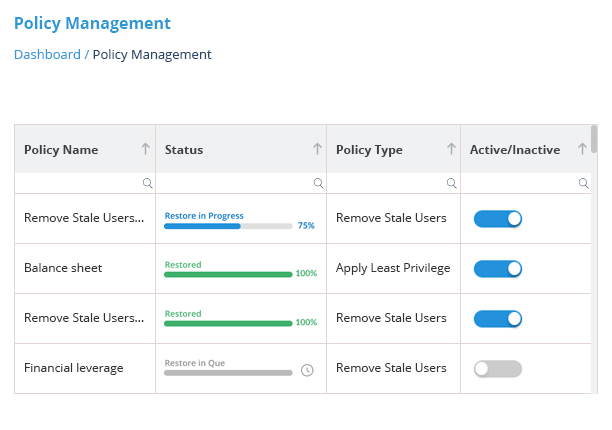Click Policy Management breadcrumb text

tap(152, 55)
